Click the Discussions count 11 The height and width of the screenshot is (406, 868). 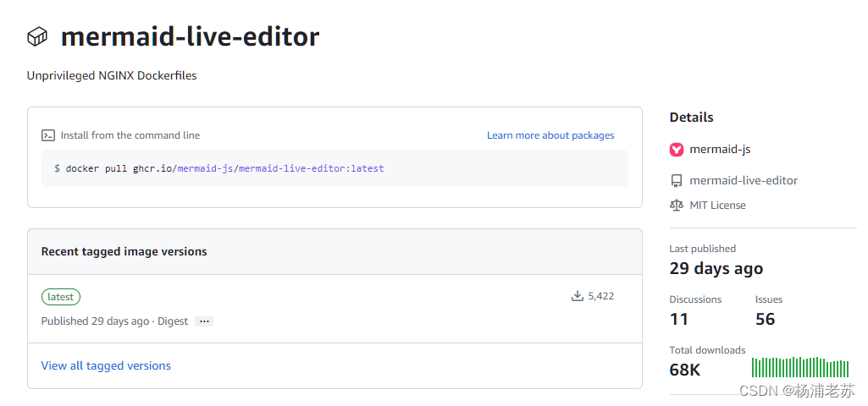(x=678, y=319)
